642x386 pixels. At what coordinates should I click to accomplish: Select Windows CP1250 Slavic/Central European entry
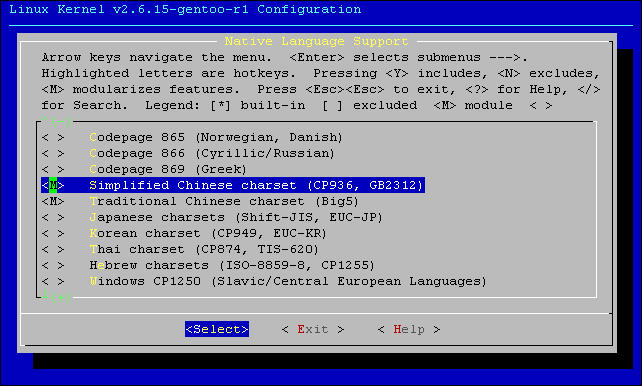(x=288, y=281)
